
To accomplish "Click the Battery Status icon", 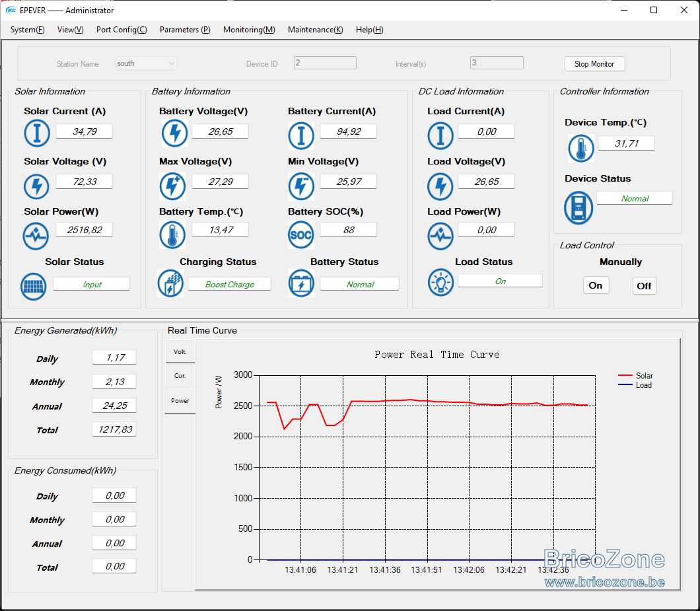I will pyautogui.click(x=301, y=283).
